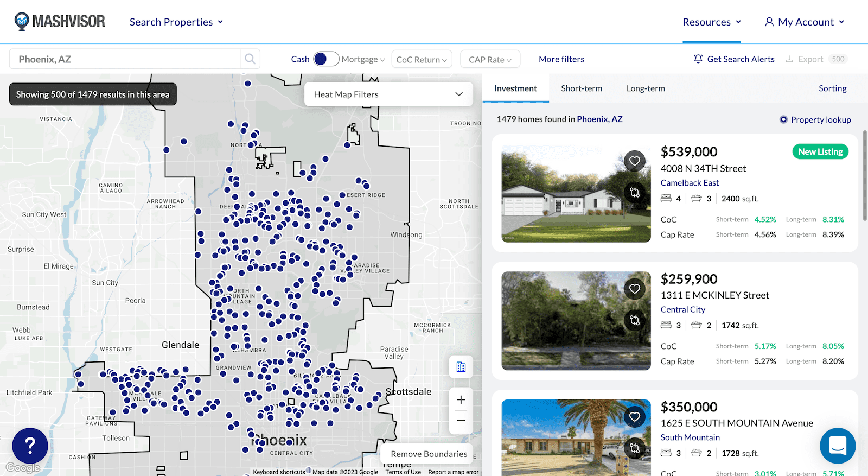Open the Sorting options
868x476 pixels.
833,88
